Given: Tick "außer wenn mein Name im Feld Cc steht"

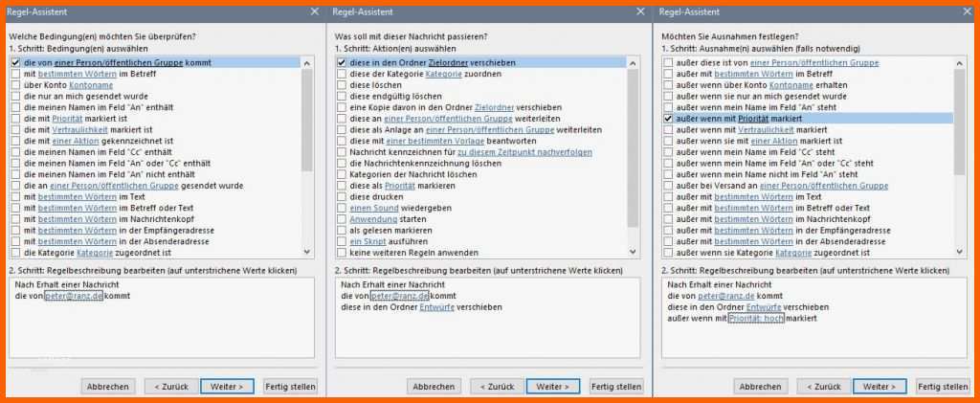Looking at the screenshot, I should (668, 152).
